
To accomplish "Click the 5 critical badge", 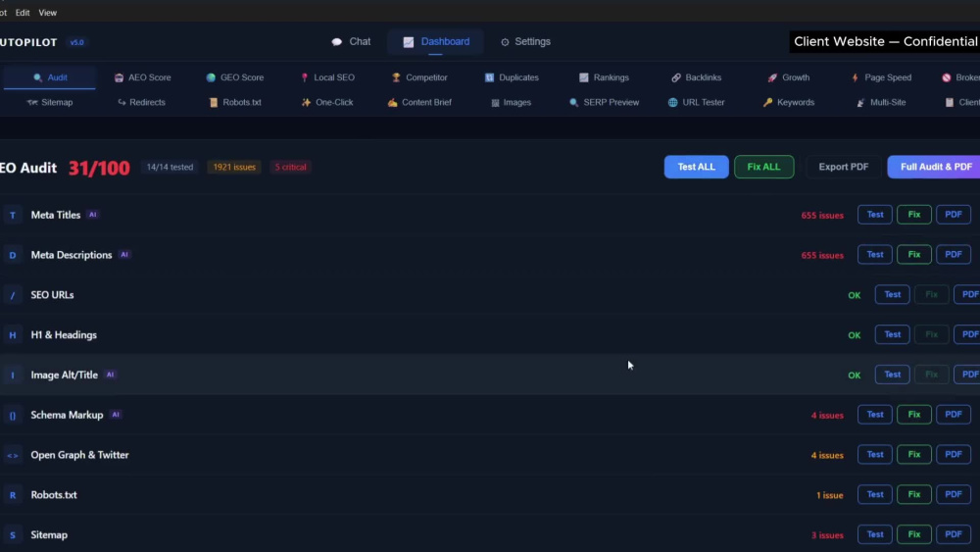I will [291, 167].
